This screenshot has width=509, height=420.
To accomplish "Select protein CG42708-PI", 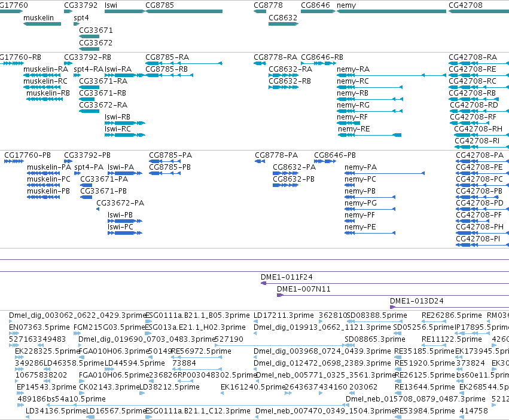I will click(x=478, y=239).
